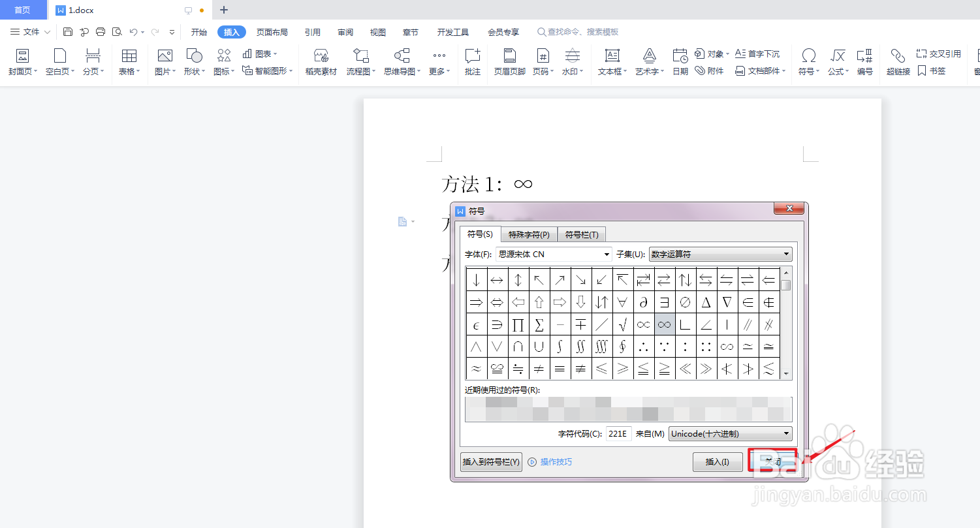Image resolution: width=980 pixels, height=528 pixels.
Task: Select the highlighted ∞ symbol cell
Action: click(x=665, y=324)
